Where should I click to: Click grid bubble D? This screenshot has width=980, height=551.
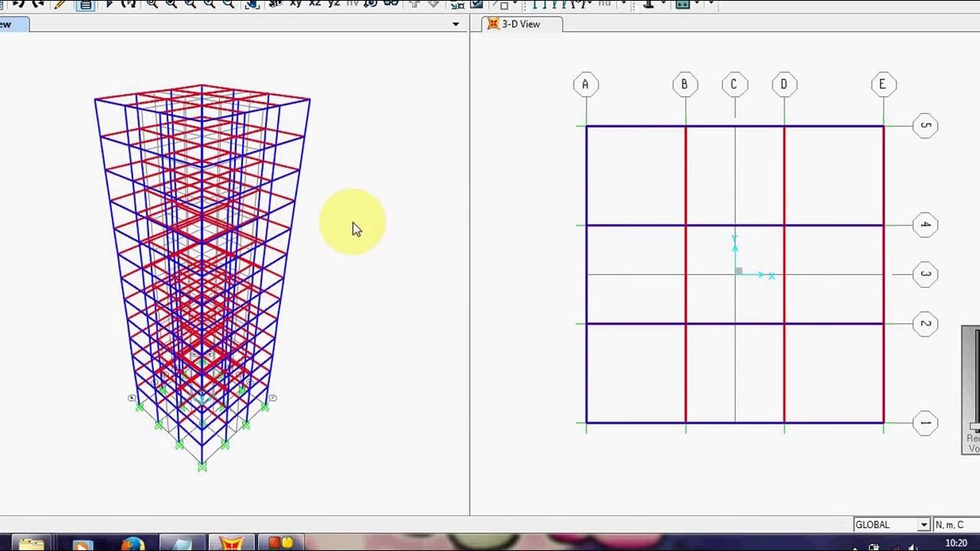784,84
